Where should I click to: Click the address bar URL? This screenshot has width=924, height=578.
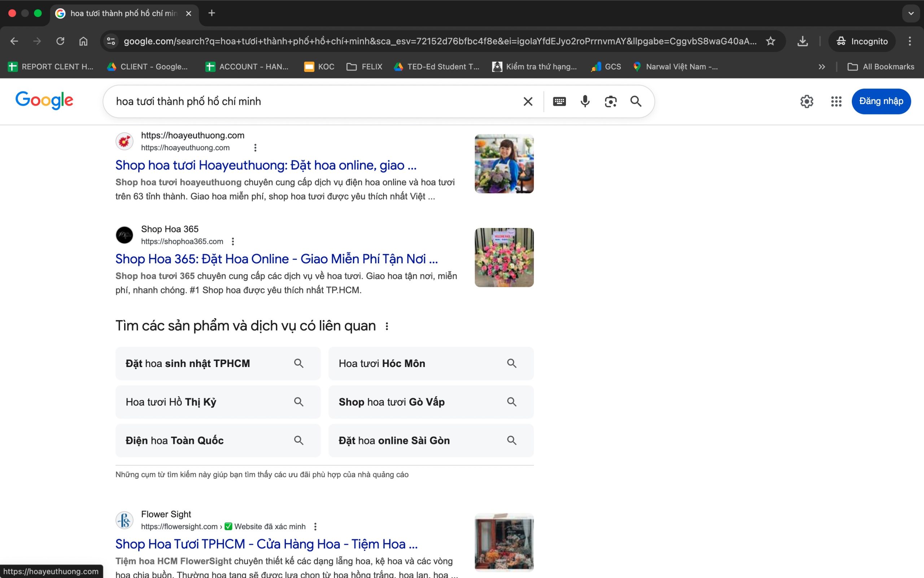point(440,41)
